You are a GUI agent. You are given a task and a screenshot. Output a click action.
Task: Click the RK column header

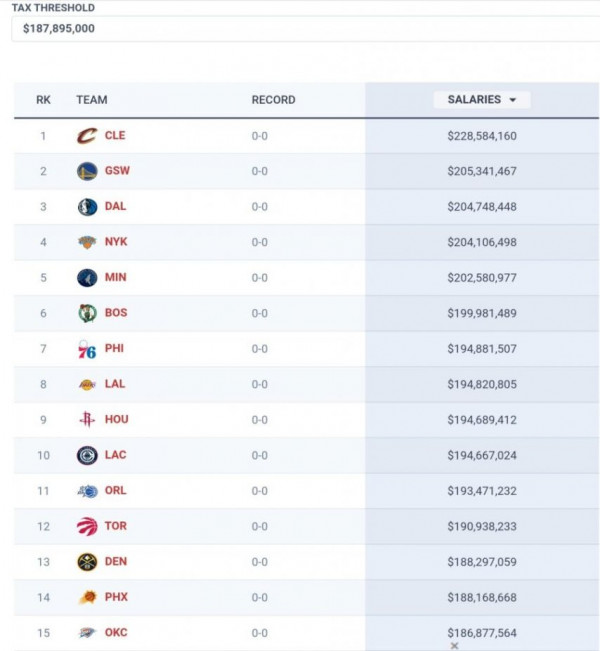pos(43,100)
